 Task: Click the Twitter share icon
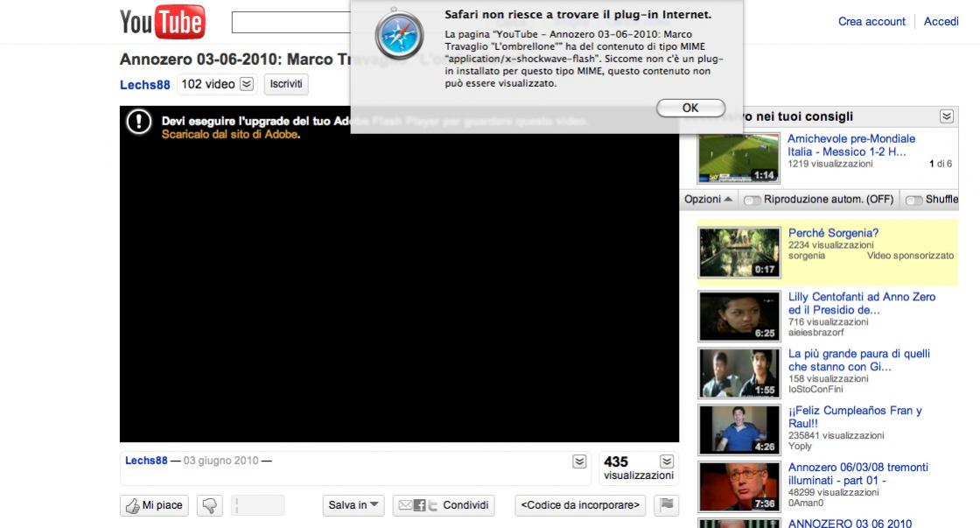tap(432, 505)
